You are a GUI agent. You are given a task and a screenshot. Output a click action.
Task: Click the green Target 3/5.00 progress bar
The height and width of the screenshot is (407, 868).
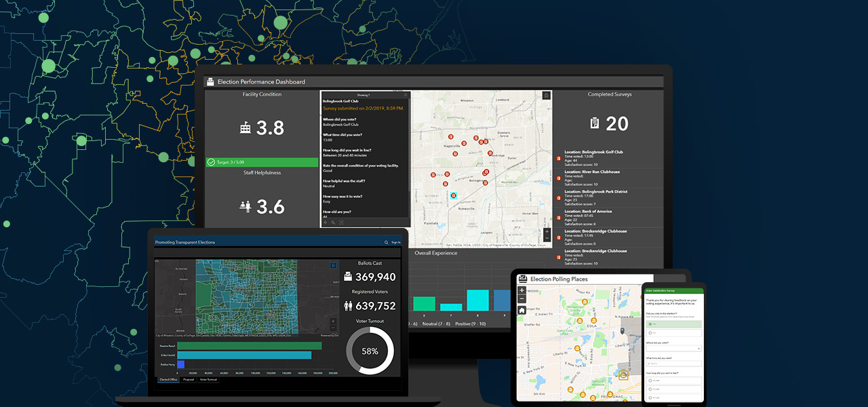262,162
